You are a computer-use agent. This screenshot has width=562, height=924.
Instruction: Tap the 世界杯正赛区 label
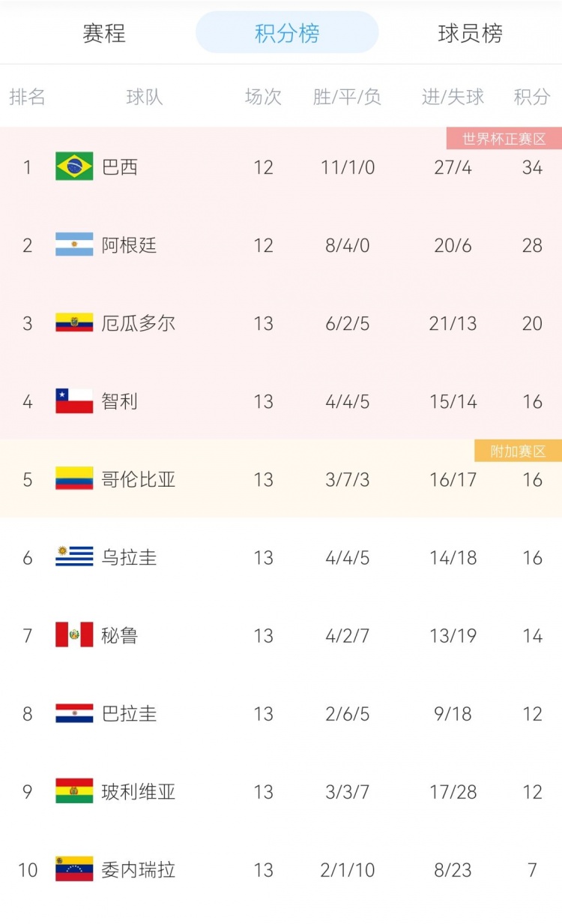point(504,139)
